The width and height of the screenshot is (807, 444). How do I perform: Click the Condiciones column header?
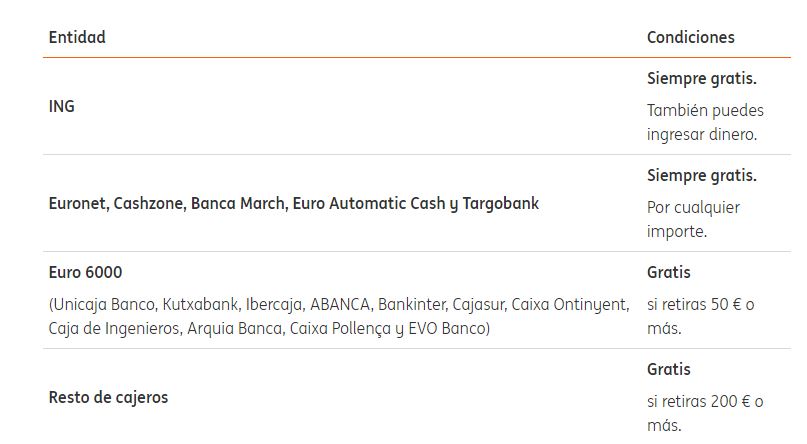coord(690,37)
